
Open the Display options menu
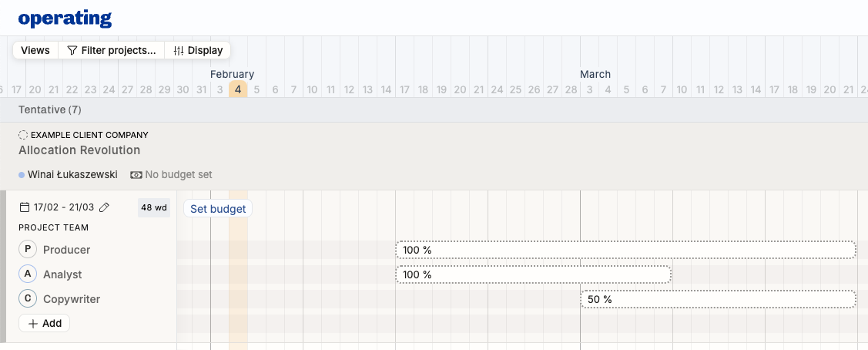(x=198, y=50)
